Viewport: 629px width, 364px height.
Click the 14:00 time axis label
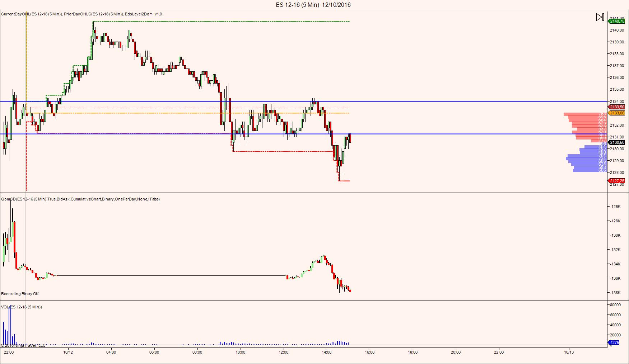[327, 352]
